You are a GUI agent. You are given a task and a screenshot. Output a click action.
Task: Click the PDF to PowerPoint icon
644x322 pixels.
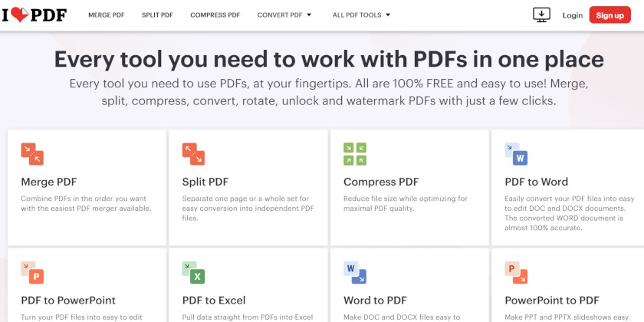coord(32,272)
